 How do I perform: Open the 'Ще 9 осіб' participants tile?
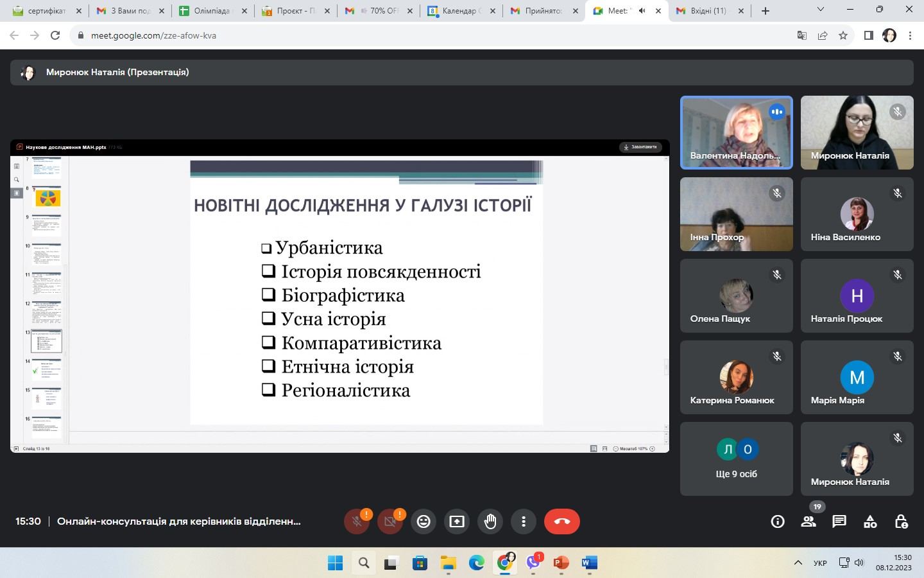point(736,459)
